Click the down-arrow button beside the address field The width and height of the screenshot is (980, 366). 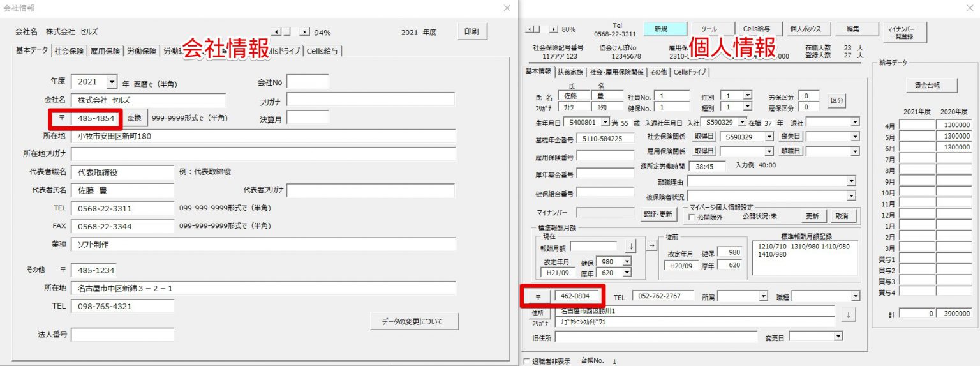pyautogui.click(x=848, y=315)
